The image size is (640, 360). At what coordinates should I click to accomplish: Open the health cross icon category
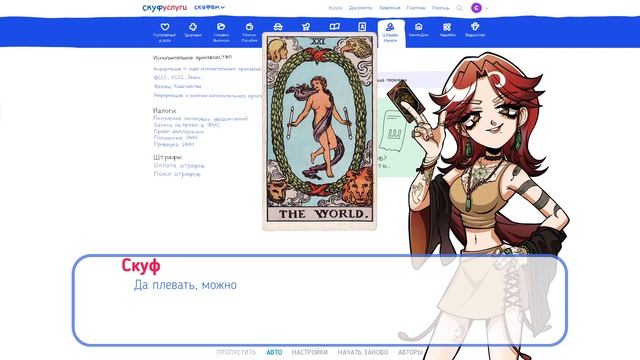(x=193, y=27)
